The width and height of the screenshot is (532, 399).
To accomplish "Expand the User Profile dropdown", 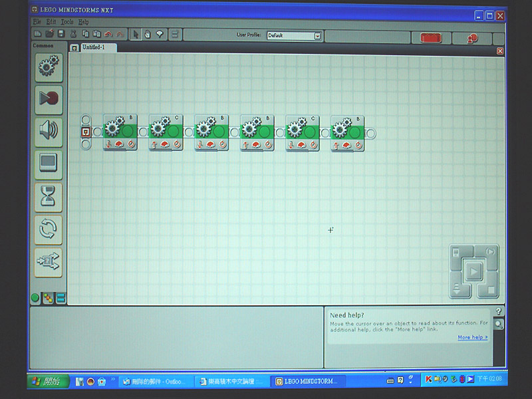I will coord(317,36).
